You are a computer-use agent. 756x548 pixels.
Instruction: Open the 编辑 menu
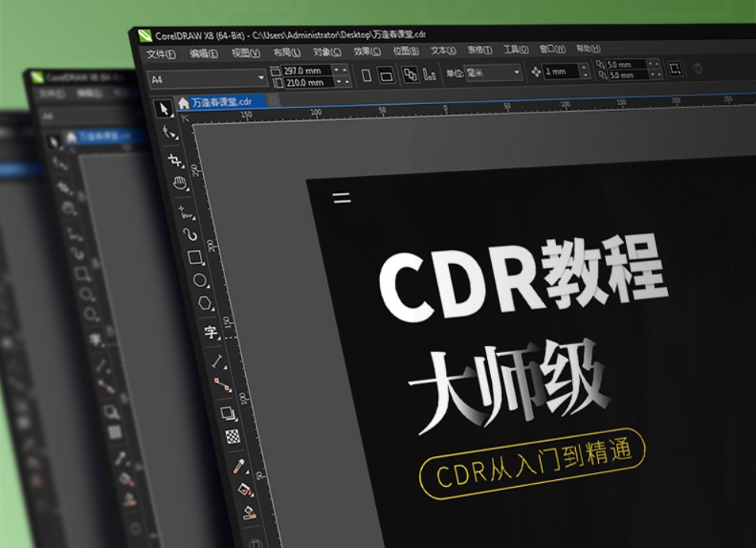[x=204, y=54]
